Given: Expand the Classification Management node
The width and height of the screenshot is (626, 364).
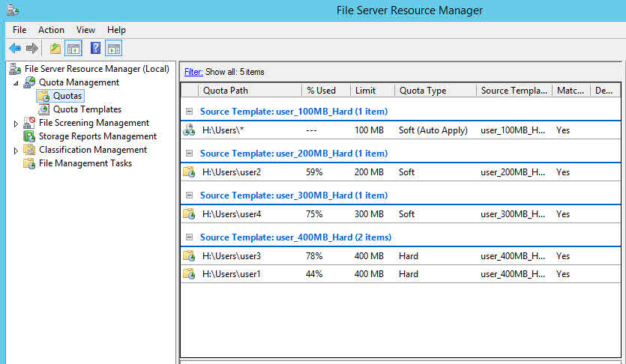Looking at the screenshot, I should coord(16,151).
